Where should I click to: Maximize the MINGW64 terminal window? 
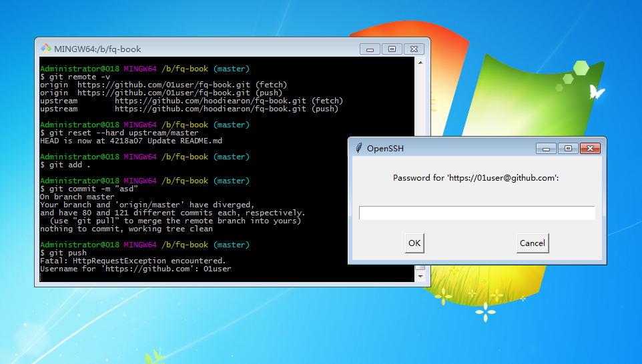point(392,49)
